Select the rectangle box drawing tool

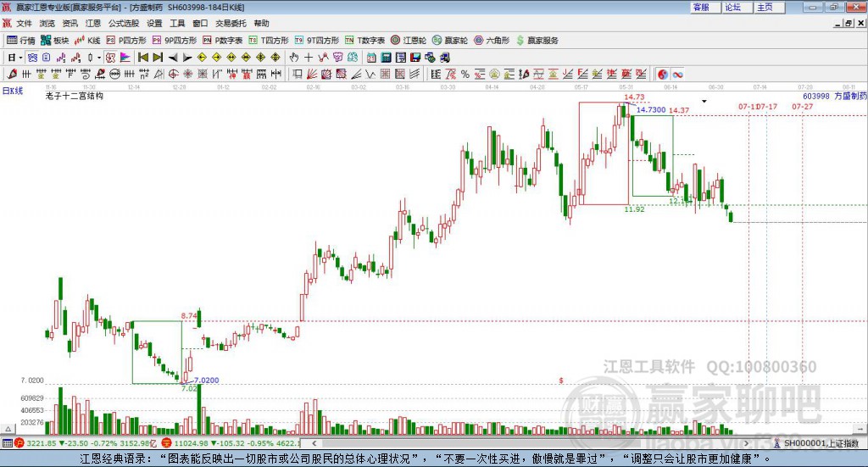point(298,74)
